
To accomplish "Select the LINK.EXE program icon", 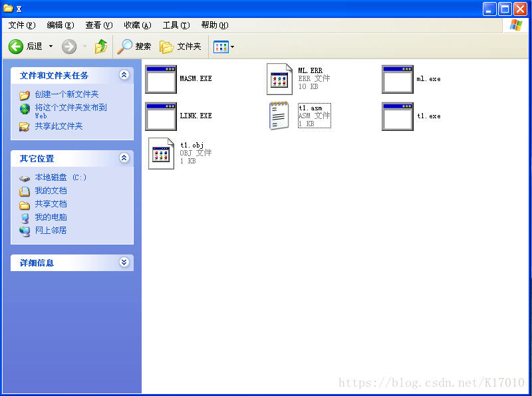I will [x=161, y=116].
